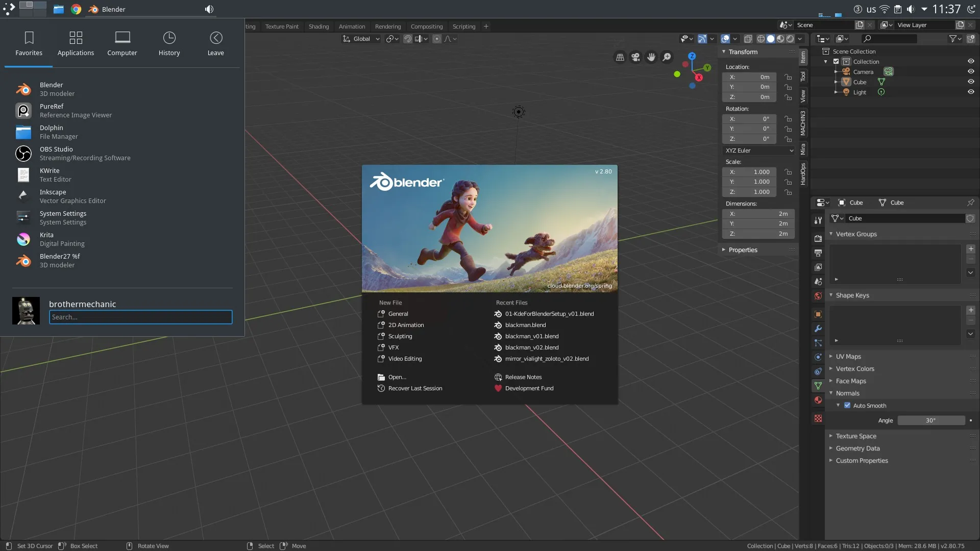Screen dimensions: 980x551
Task: Expand the Vertex Colors panel
Action: [x=830, y=368]
